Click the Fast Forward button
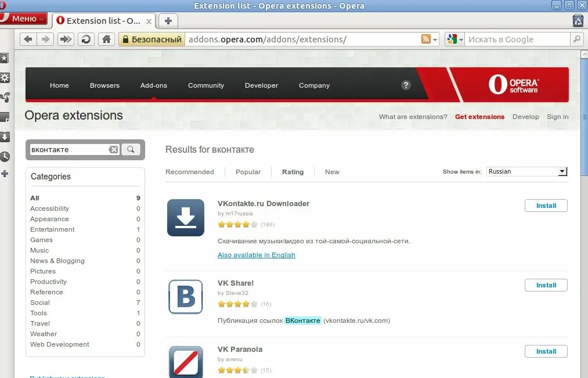 [x=66, y=39]
